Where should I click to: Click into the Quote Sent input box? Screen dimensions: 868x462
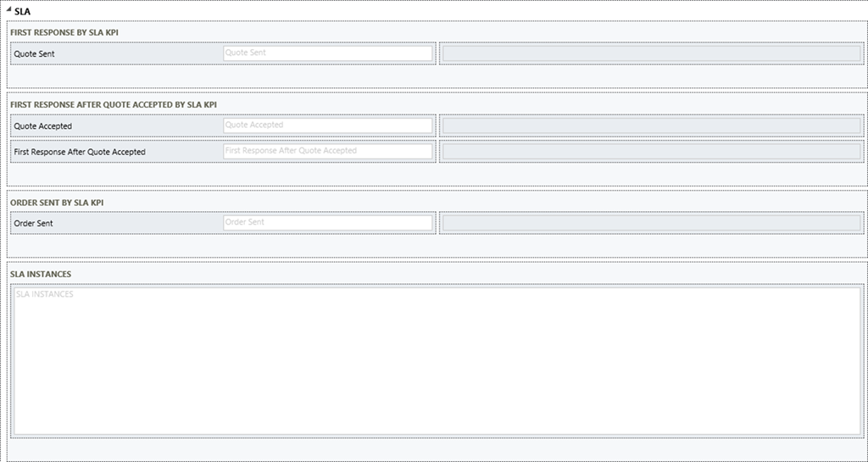pos(327,53)
